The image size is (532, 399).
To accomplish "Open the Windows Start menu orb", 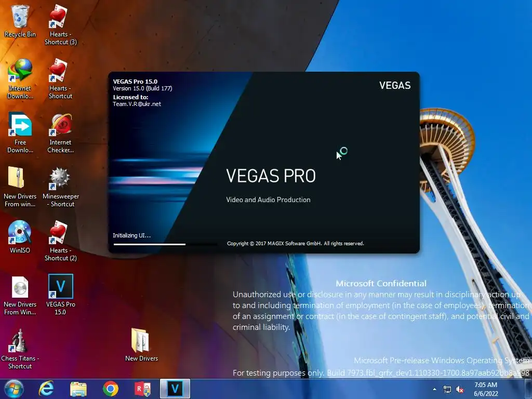I will [14, 389].
